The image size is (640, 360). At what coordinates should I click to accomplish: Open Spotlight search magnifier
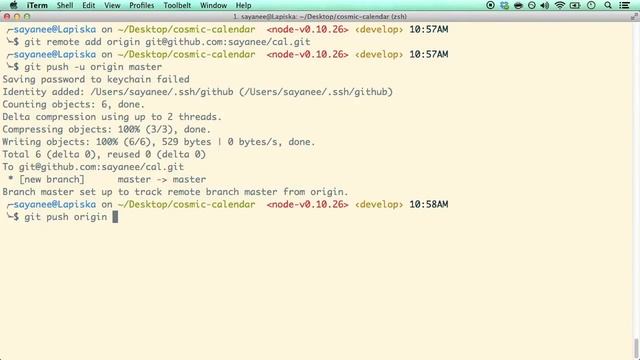(x=608, y=5)
